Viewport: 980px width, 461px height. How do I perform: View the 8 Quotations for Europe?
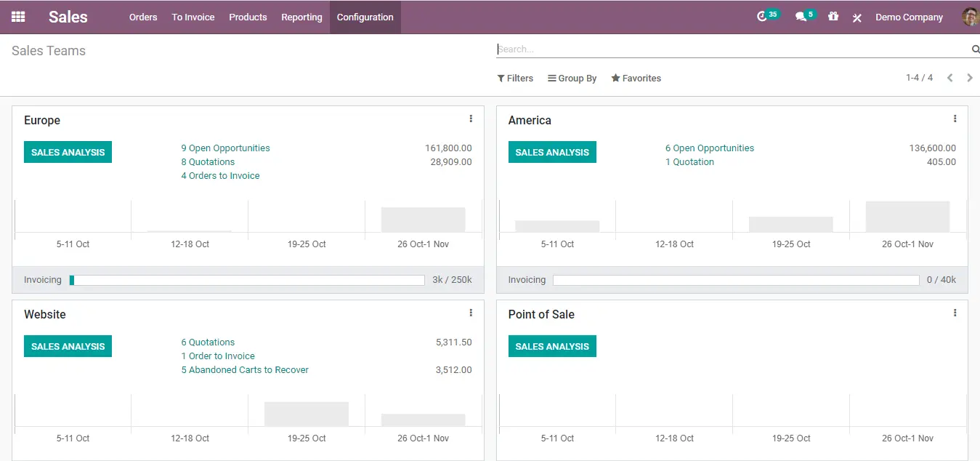coord(207,161)
